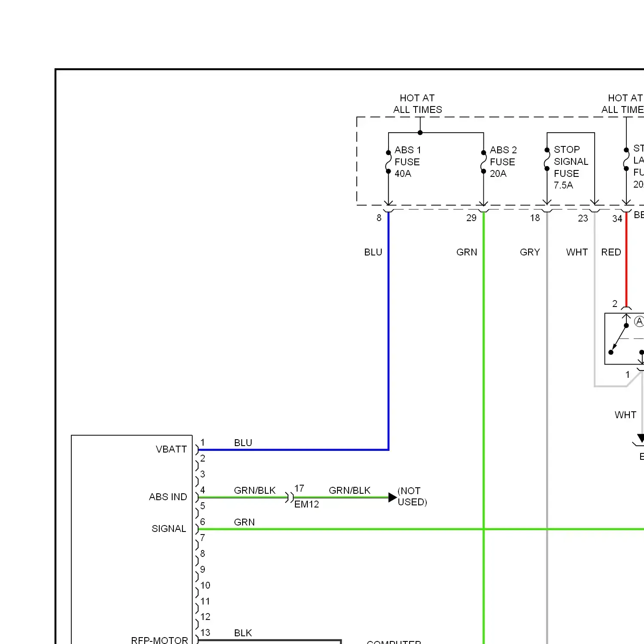644x644 pixels.
Task: Click connector pin number 12
Action: tap(205, 617)
